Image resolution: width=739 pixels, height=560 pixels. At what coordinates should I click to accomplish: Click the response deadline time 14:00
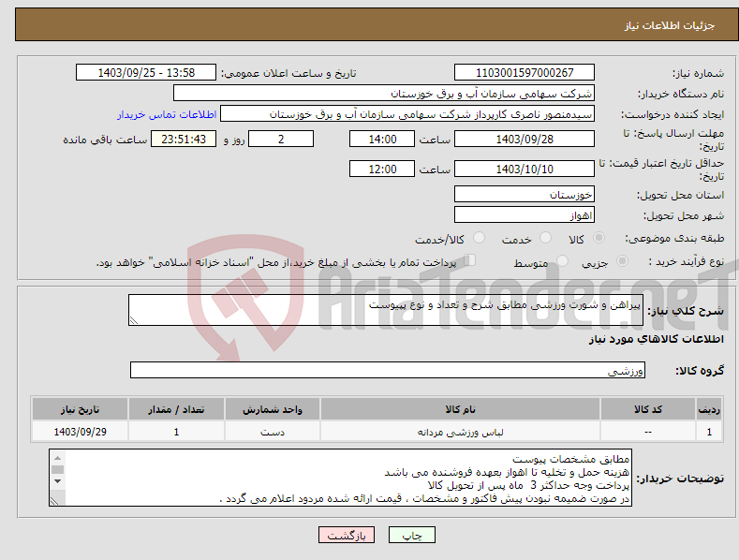382,139
